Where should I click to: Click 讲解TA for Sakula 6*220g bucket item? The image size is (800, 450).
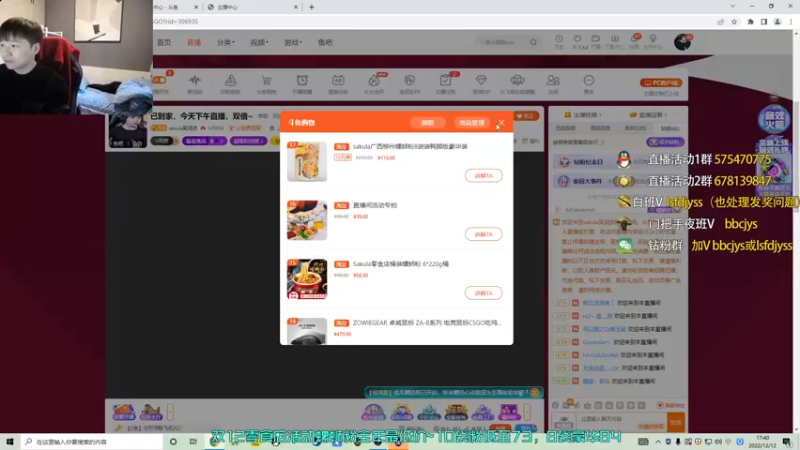(x=483, y=293)
